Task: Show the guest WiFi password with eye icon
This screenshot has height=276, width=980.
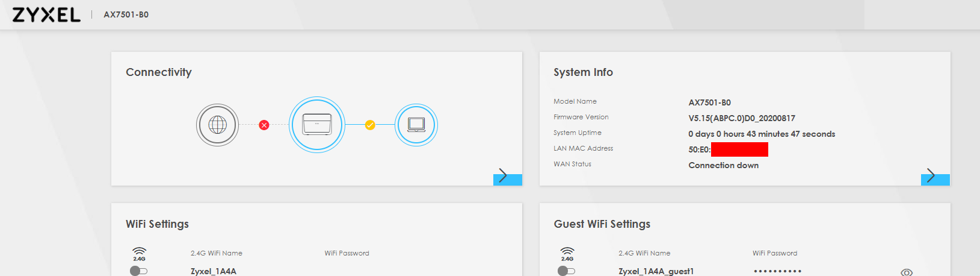Action: point(907,272)
